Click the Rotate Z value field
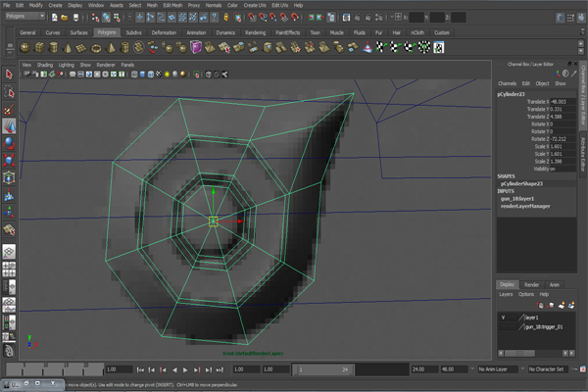The width and height of the screenshot is (588, 392). [x=563, y=139]
